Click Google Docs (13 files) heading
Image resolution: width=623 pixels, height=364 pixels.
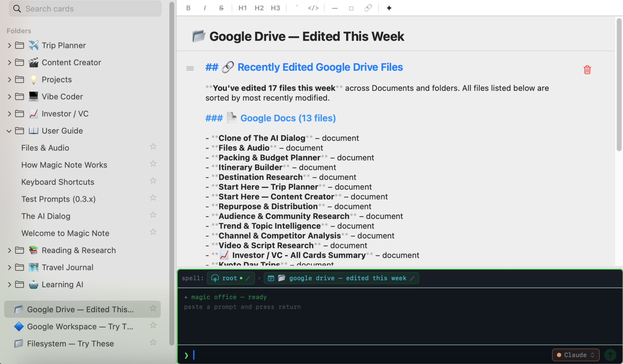pos(288,118)
